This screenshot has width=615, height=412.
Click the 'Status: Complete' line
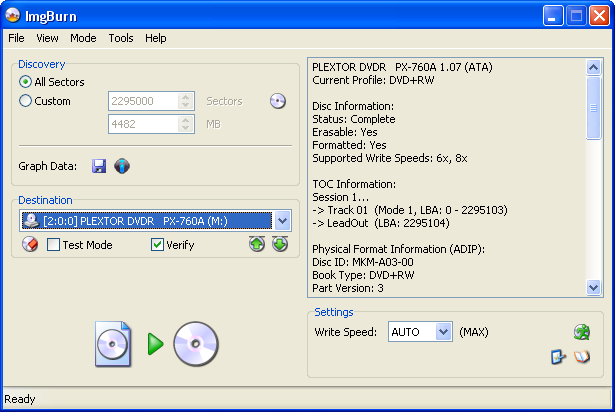[x=354, y=119]
